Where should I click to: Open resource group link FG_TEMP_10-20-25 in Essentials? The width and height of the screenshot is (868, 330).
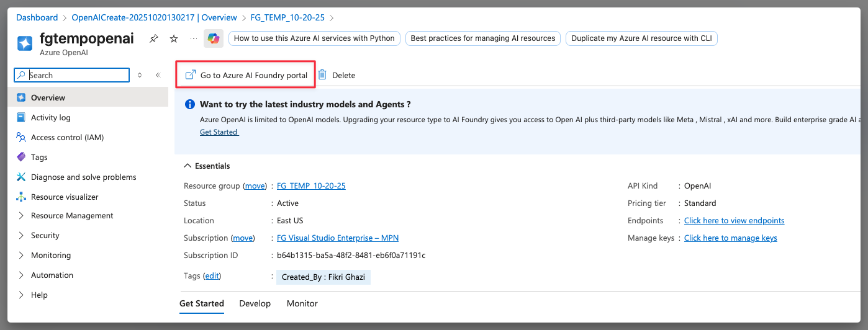pos(311,185)
